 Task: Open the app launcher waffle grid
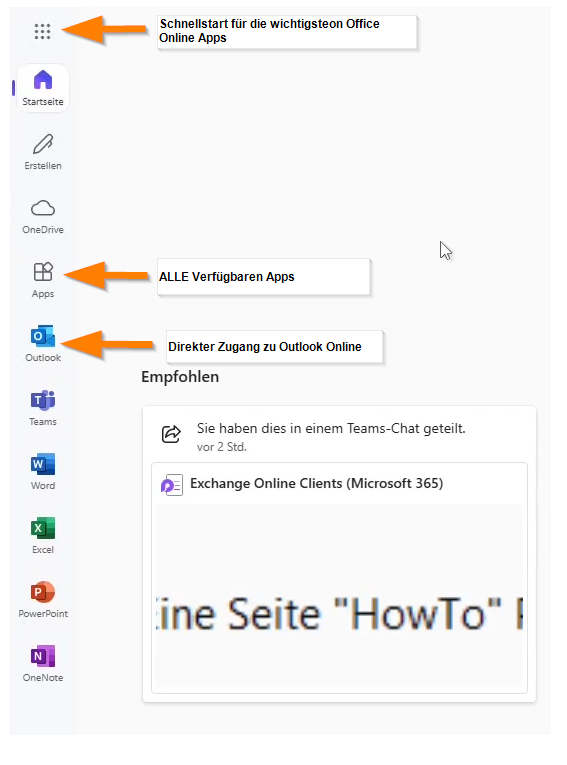42,32
